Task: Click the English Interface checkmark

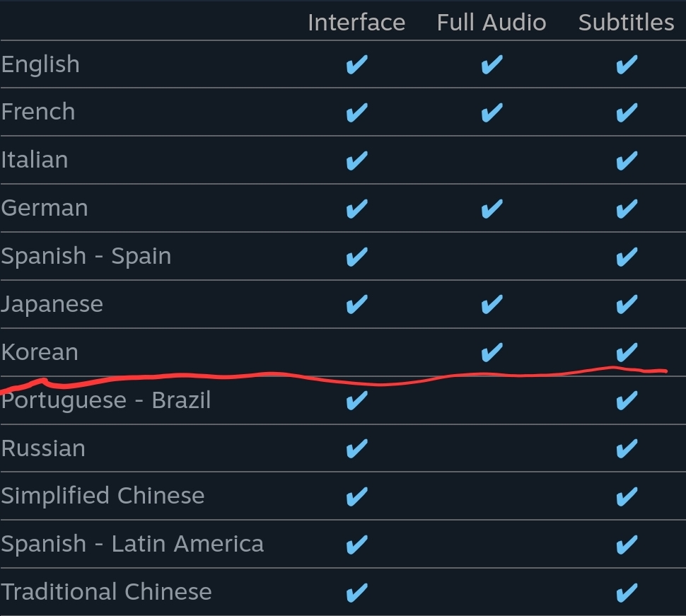Action: pos(357,65)
